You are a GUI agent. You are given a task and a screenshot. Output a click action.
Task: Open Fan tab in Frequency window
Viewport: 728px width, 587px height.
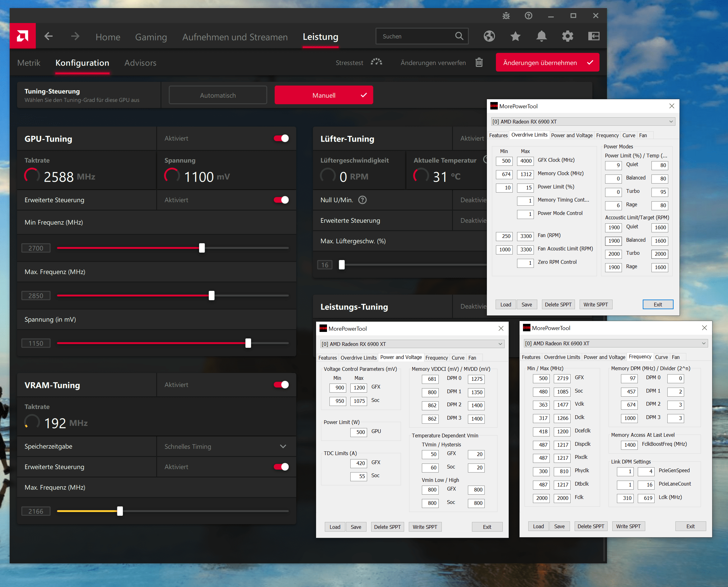[675, 357]
